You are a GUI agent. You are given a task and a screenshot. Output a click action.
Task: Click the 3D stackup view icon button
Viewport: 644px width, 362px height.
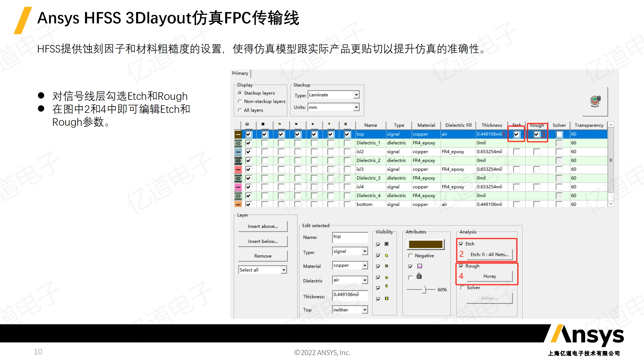click(595, 102)
